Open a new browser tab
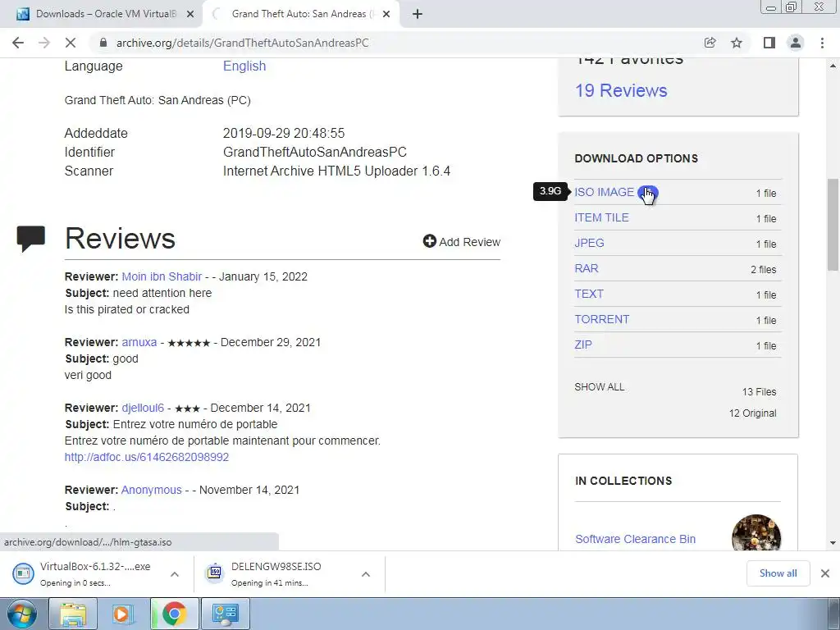Image resolution: width=840 pixels, height=630 pixels. [418, 14]
